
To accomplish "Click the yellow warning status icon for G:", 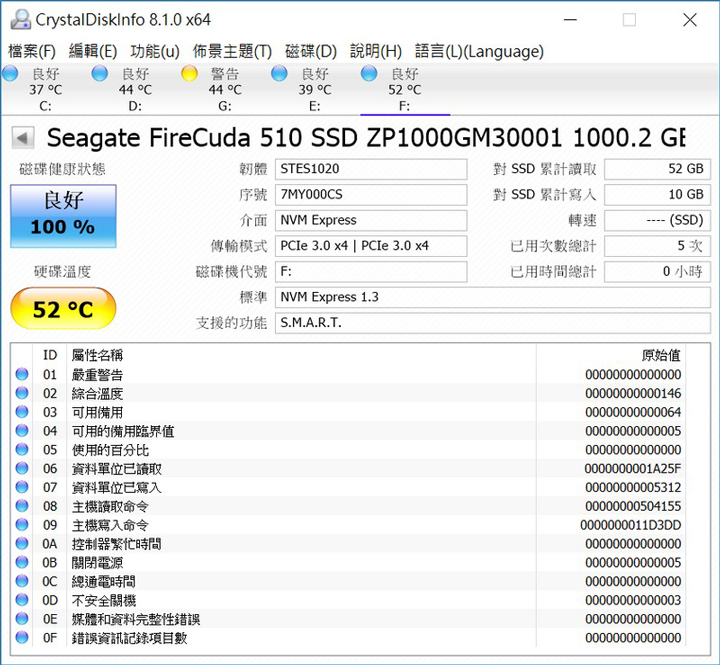I will point(189,73).
